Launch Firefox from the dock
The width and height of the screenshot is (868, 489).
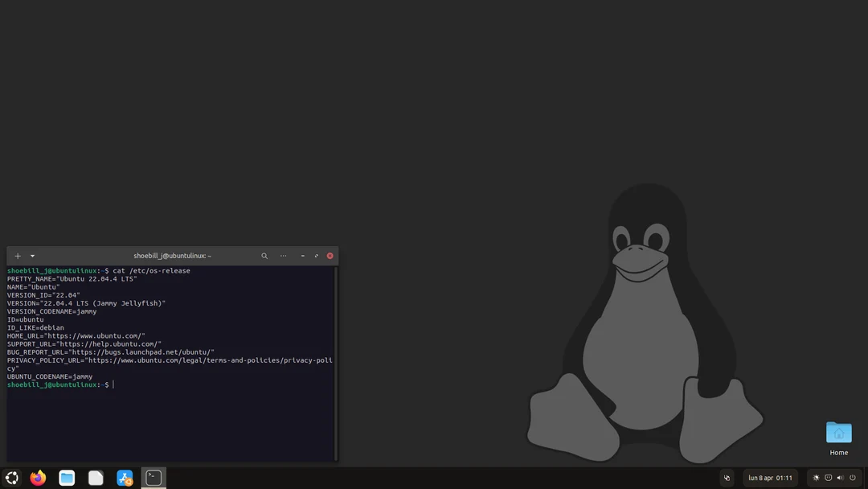pyautogui.click(x=37, y=477)
